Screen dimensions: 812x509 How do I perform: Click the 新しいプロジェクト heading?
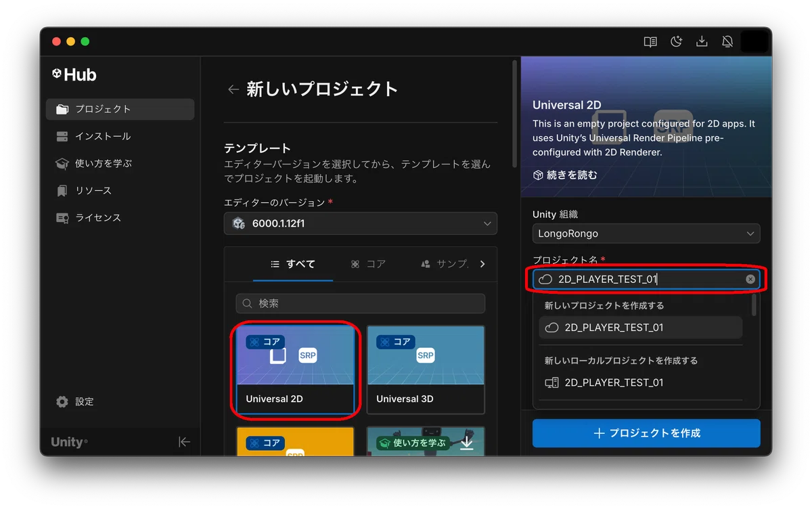[322, 89]
